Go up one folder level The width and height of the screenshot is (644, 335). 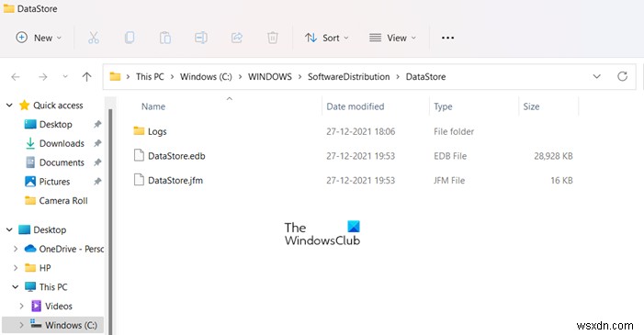point(86,77)
